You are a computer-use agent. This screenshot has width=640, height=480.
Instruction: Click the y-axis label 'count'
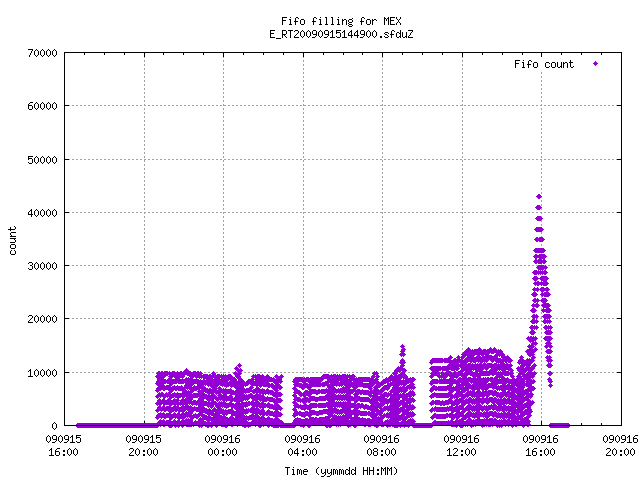click(x=13, y=241)
